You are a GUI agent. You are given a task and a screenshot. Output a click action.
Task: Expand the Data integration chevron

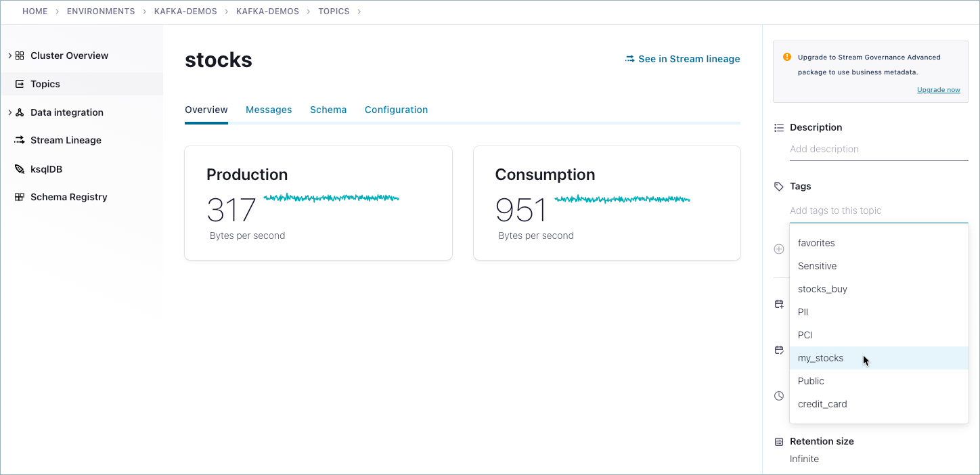[9, 112]
